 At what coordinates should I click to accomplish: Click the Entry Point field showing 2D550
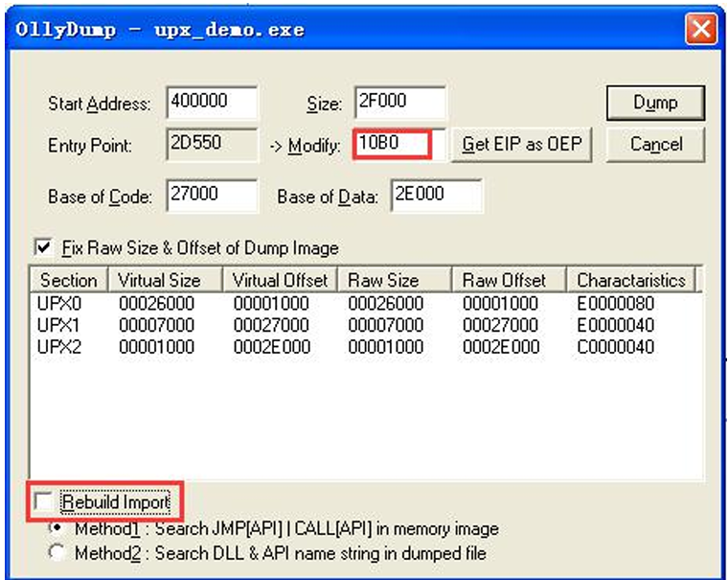click(x=212, y=145)
